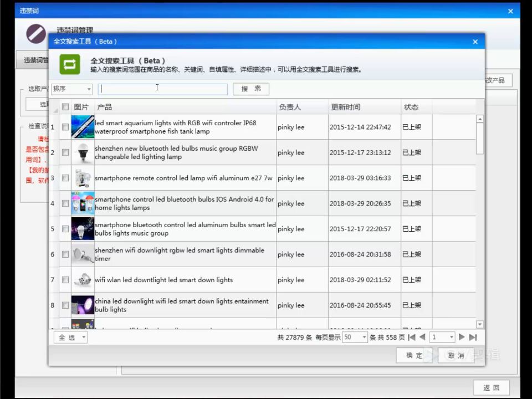Viewport: 532px width, 399px height.
Task: Open aquarium lights product thumbnail
Action: pos(83,127)
